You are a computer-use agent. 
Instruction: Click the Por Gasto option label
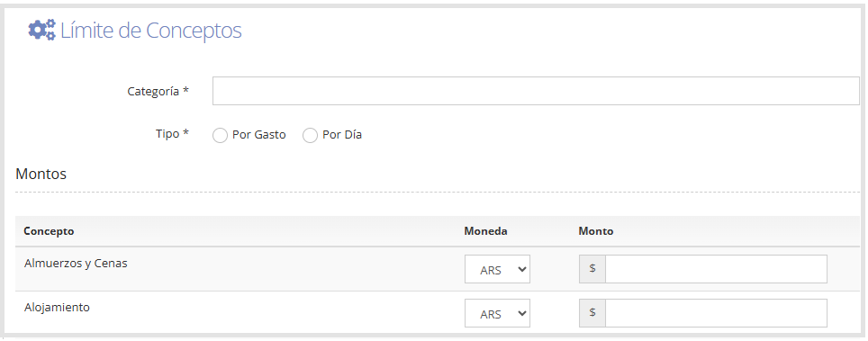tap(259, 135)
